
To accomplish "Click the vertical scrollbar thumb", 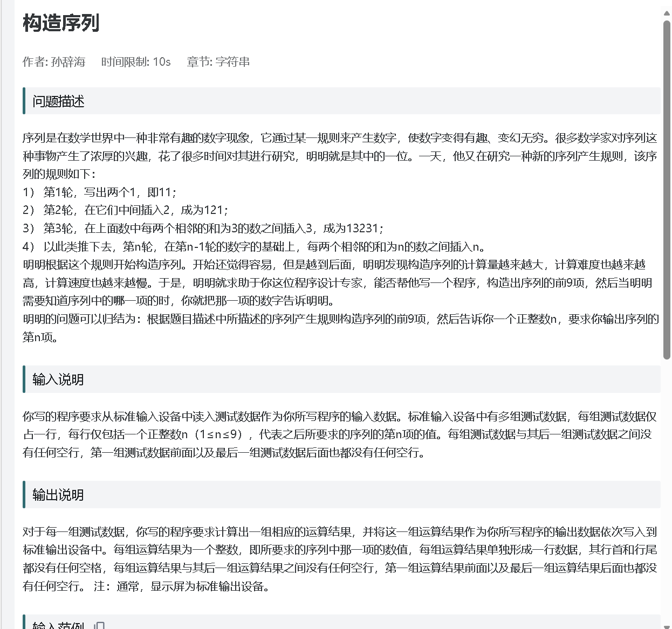I will [x=667, y=190].
